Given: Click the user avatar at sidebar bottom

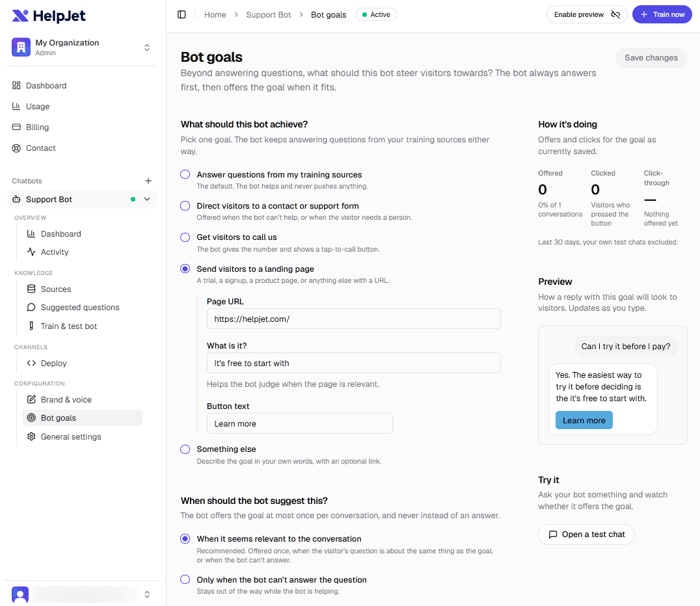Looking at the screenshot, I should coord(20,594).
